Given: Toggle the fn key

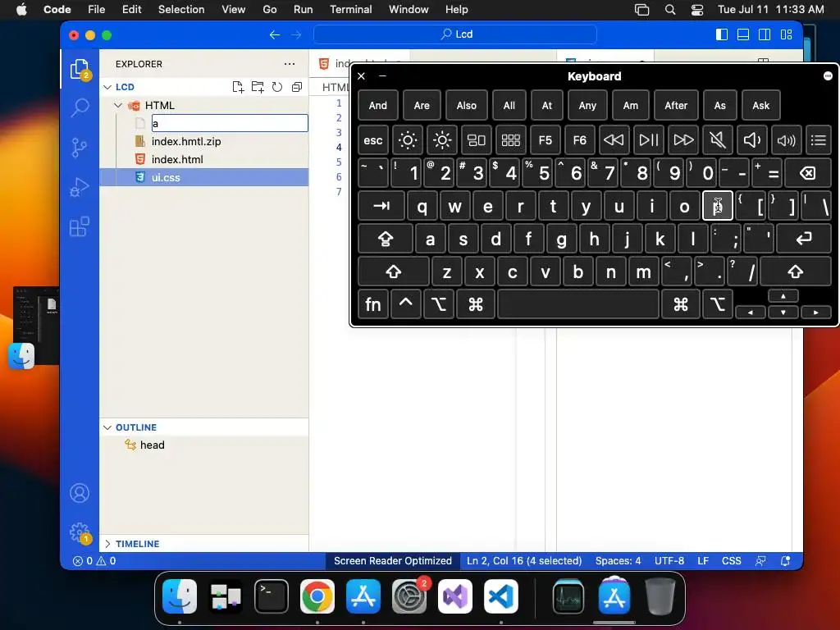Looking at the screenshot, I should tap(373, 305).
